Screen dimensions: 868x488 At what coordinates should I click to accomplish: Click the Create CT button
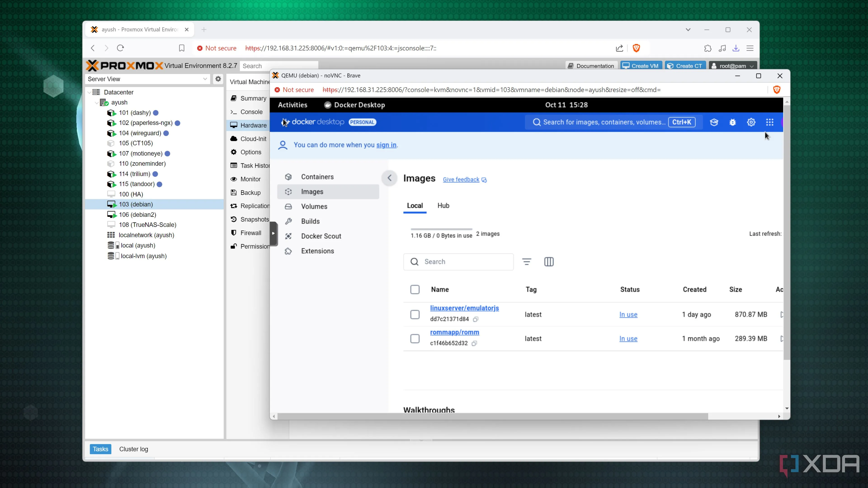tap(685, 66)
